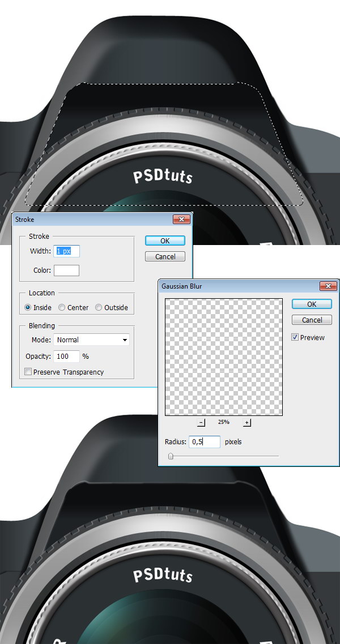
Task: Confirm the Stroke dialog with OK
Action: point(165,241)
